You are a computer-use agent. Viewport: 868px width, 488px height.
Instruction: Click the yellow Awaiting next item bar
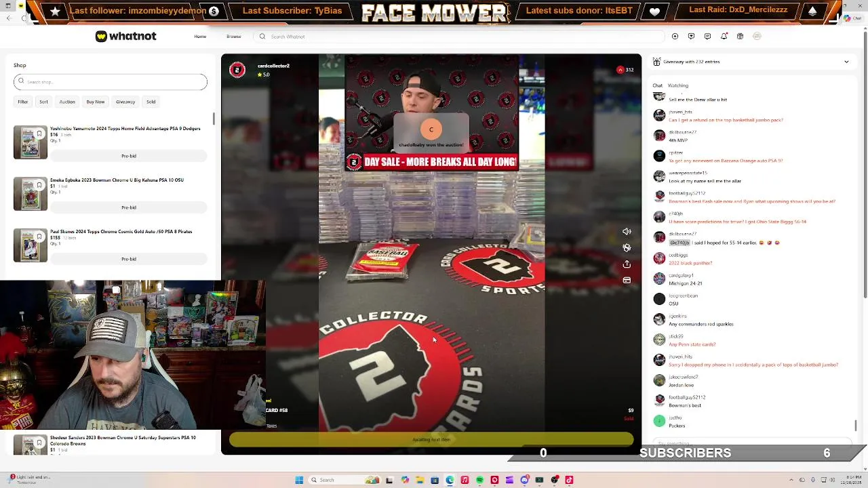431,440
